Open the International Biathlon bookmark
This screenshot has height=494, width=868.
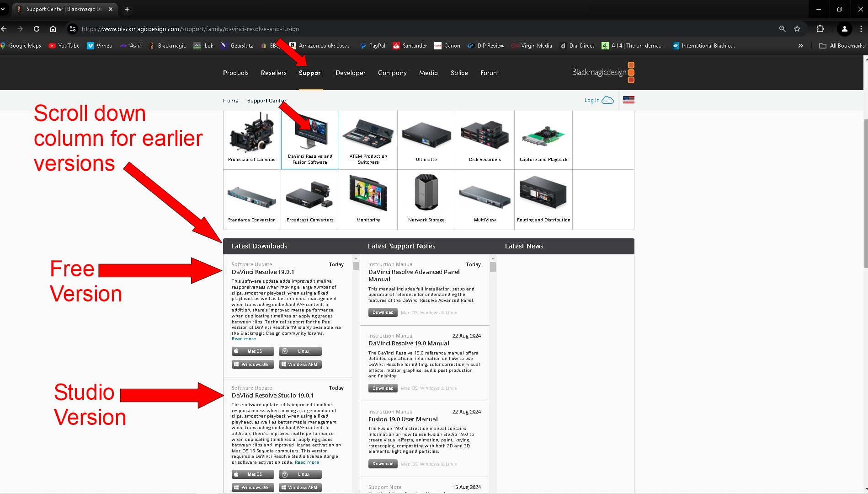704,46
